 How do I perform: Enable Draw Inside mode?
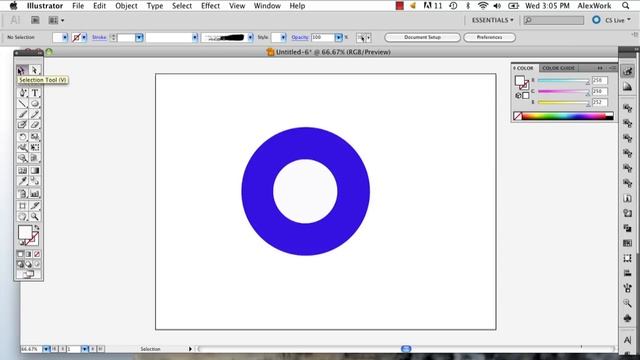tap(37, 264)
